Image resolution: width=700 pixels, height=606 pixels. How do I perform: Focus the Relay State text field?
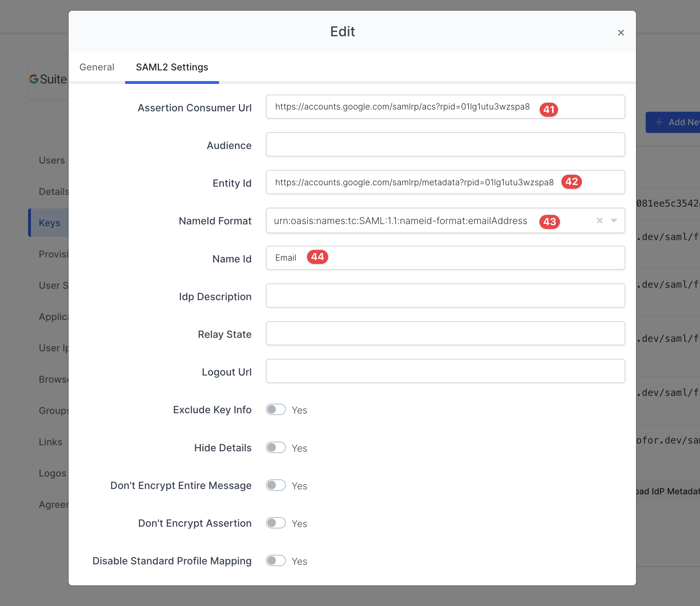445,334
